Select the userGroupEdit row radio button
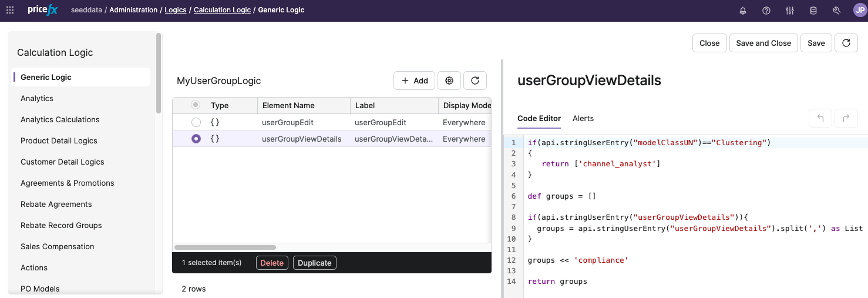The height and width of the screenshot is (298, 868). [196, 122]
